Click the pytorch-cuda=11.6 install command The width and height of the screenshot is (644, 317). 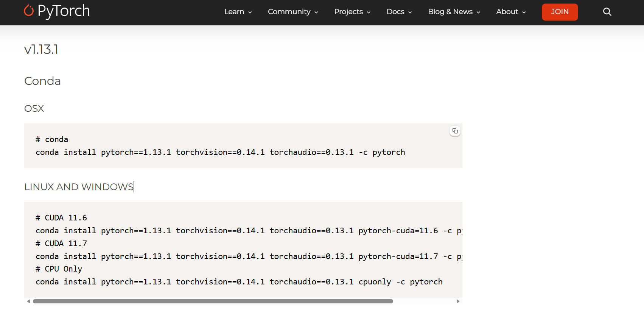(x=249, y=231)
